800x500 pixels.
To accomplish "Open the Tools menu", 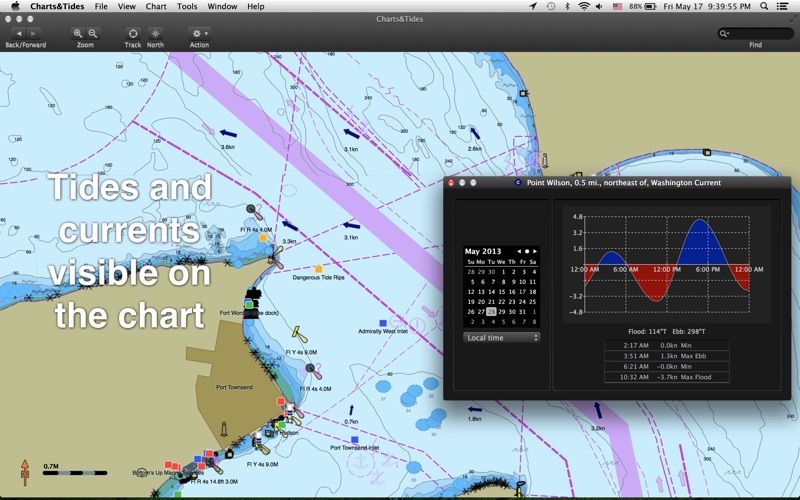I will 187,7.
